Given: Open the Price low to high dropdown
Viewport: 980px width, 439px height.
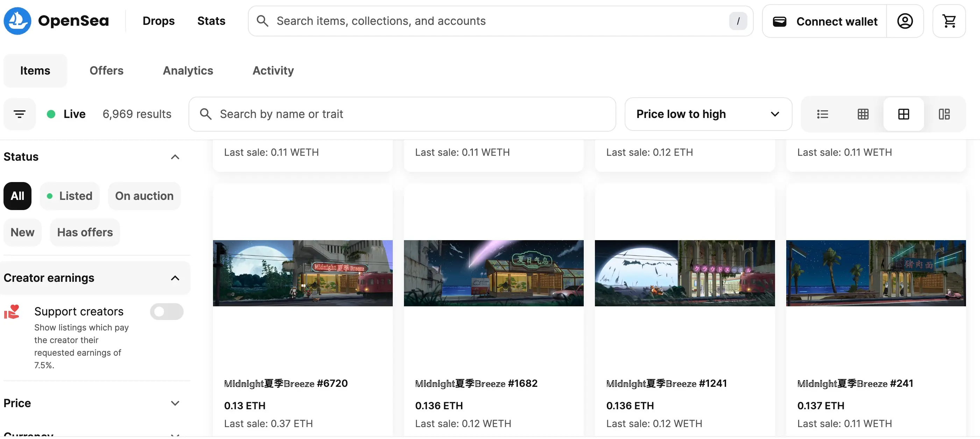Looking at the screenshot, I should point(708,114).
